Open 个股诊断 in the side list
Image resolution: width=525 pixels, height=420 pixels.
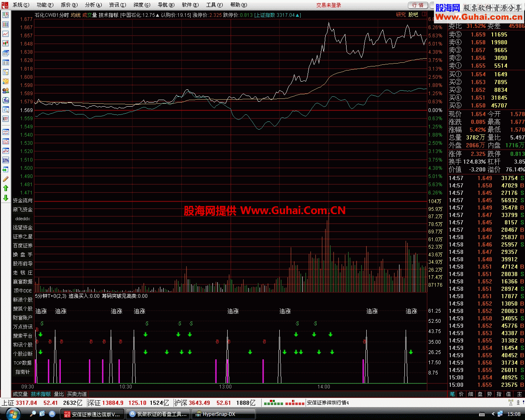pos(23,354)
